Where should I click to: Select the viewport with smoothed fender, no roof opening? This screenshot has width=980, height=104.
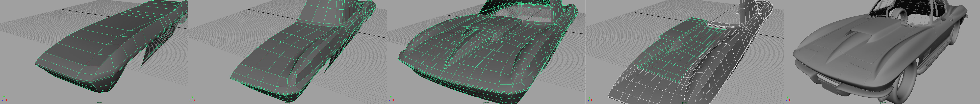click(288, 52)
